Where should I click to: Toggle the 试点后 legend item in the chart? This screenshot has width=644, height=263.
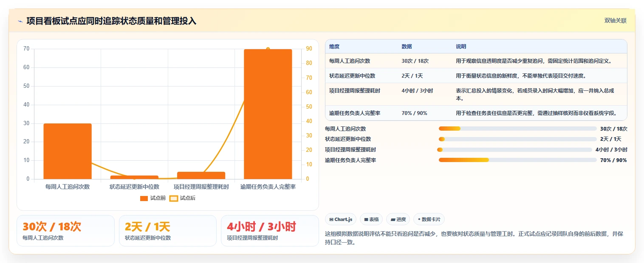(183, 198)
